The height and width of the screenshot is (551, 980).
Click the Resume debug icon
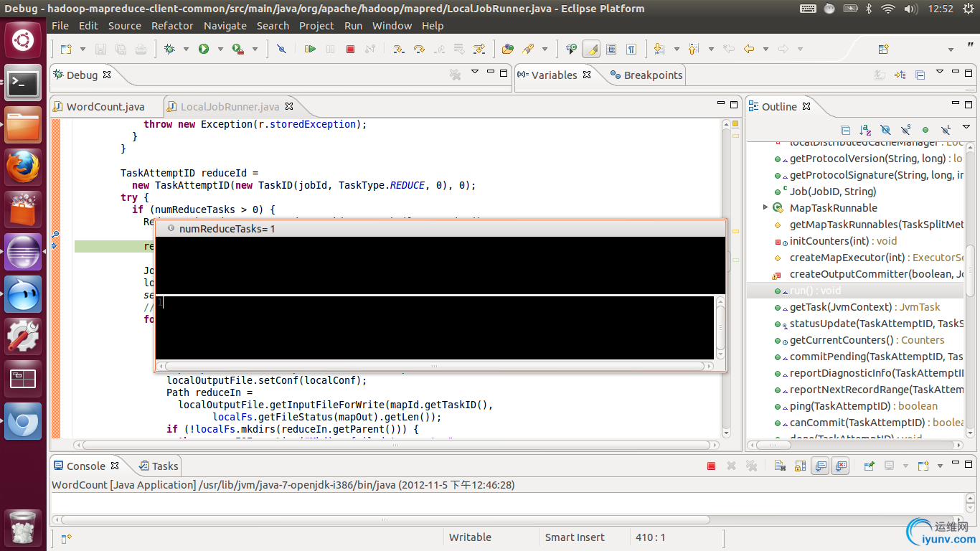(310, 49)
